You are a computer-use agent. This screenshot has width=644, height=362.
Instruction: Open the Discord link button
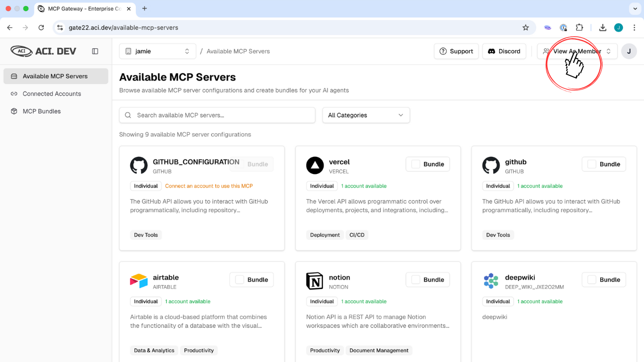(504, 51)
